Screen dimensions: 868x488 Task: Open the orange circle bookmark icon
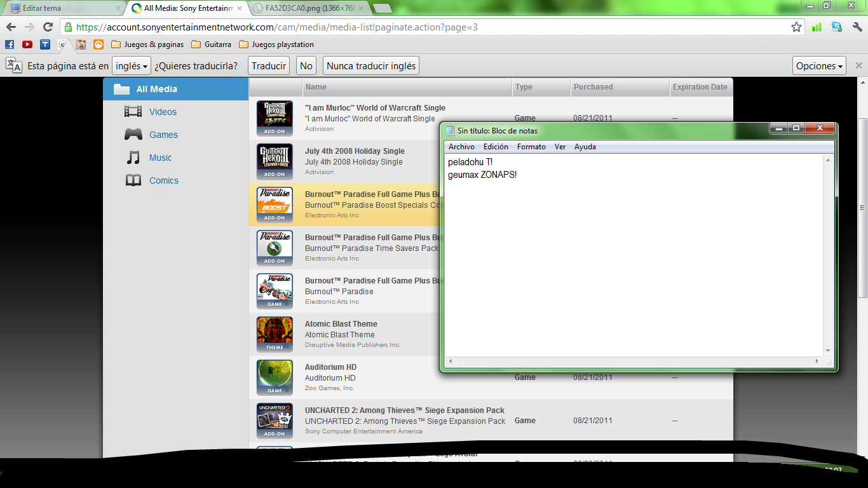[x=98, y=44]
